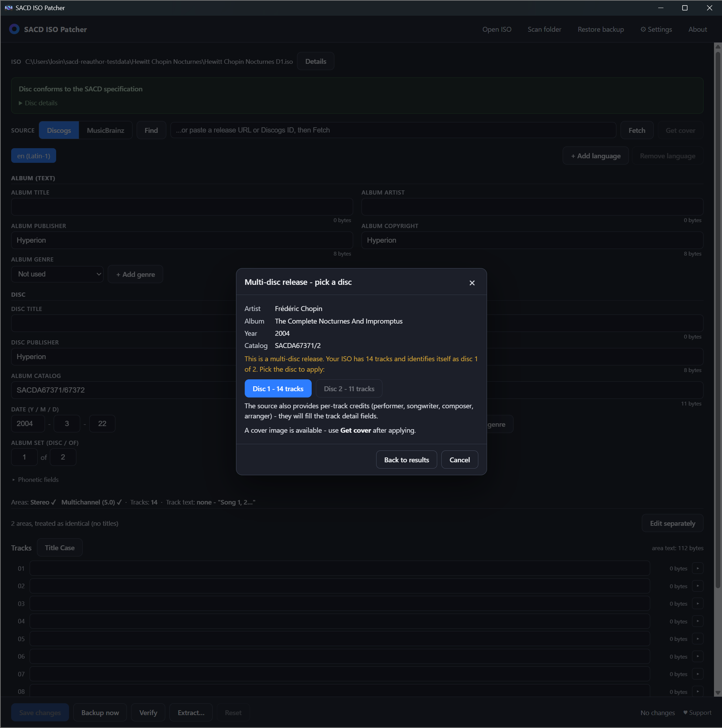
Task: Focus the Album Title field
Action: coord(182,206)
